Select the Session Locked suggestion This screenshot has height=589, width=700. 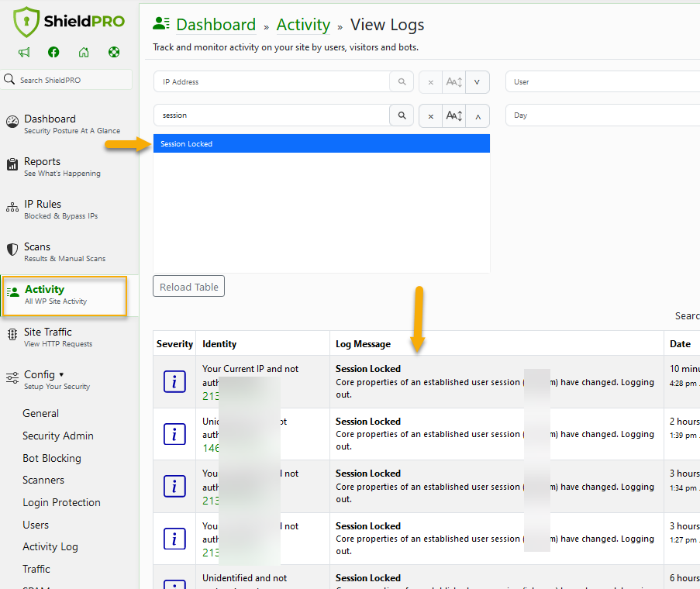[321, 143]
